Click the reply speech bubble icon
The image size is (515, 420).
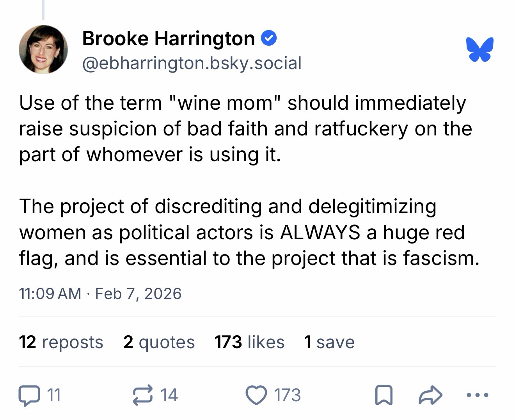point(29,395)
